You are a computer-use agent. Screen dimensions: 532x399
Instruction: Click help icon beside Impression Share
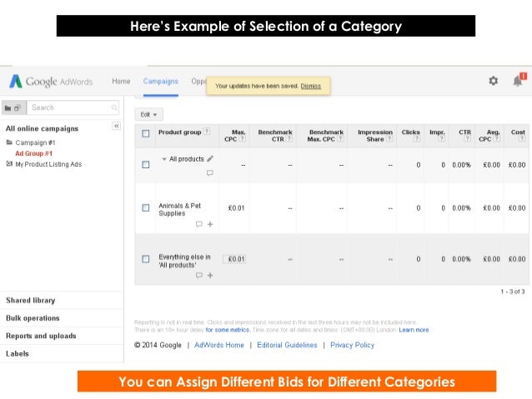(389, 139)
